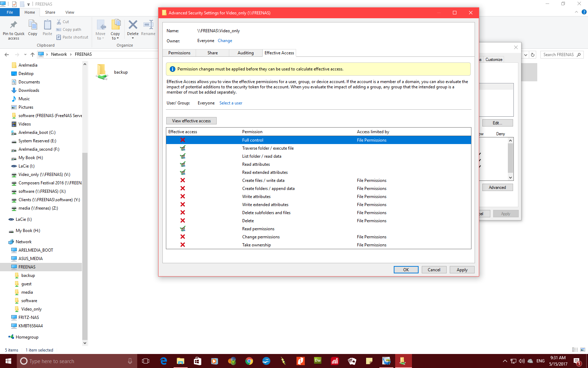Switch to the Share ribbon tab
Screen dimensions: 588x368
coord(50,12)
